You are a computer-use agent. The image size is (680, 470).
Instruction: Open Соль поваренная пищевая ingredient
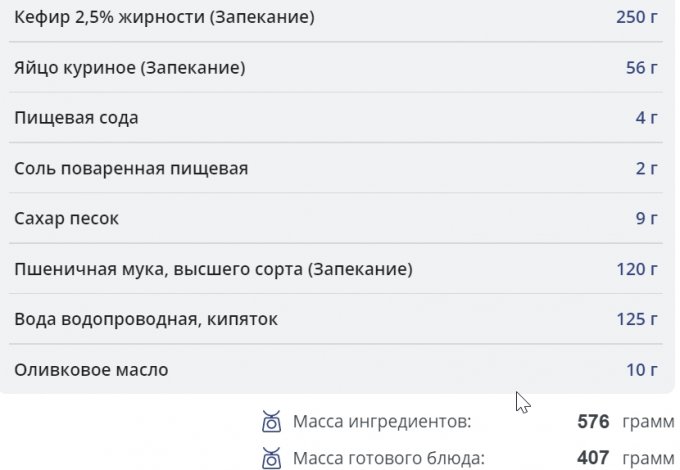tap(131, 168)
